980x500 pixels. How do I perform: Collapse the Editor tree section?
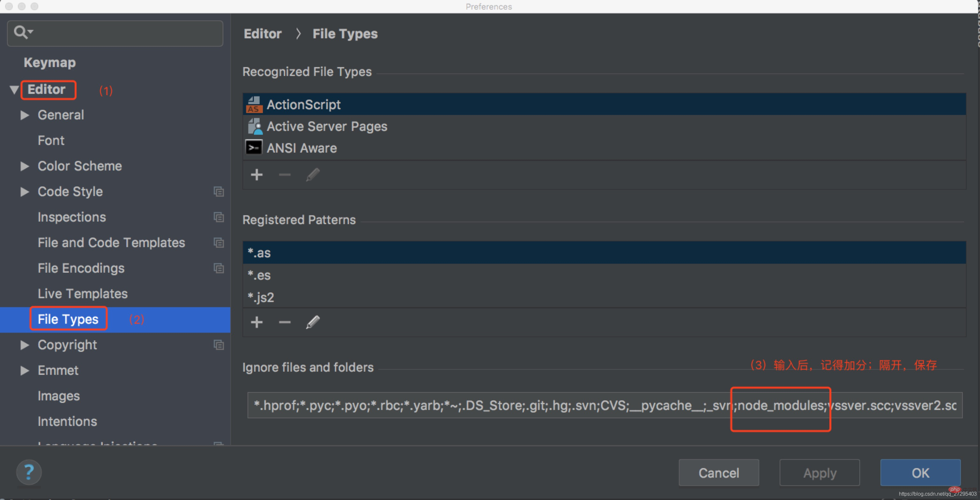click(x=14, y=90)
